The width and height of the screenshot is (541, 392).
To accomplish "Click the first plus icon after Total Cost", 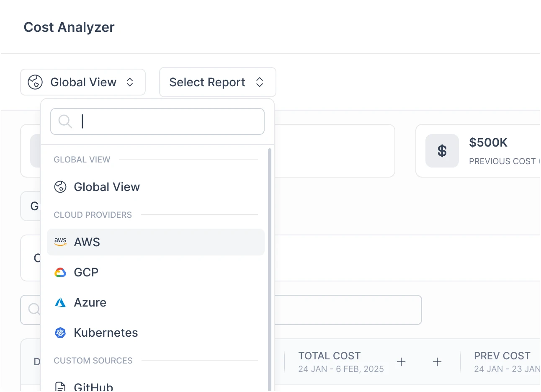I will [x=401, y=362].
